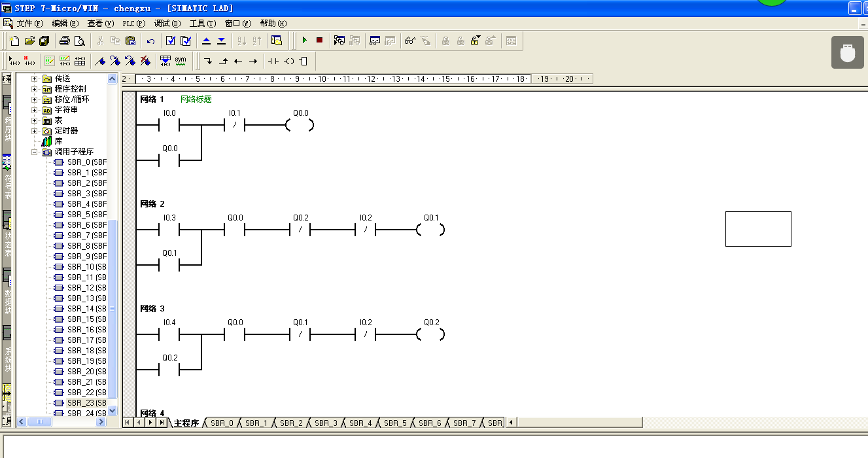Paste using the clipboard toolbar icon

click(130, 41)
